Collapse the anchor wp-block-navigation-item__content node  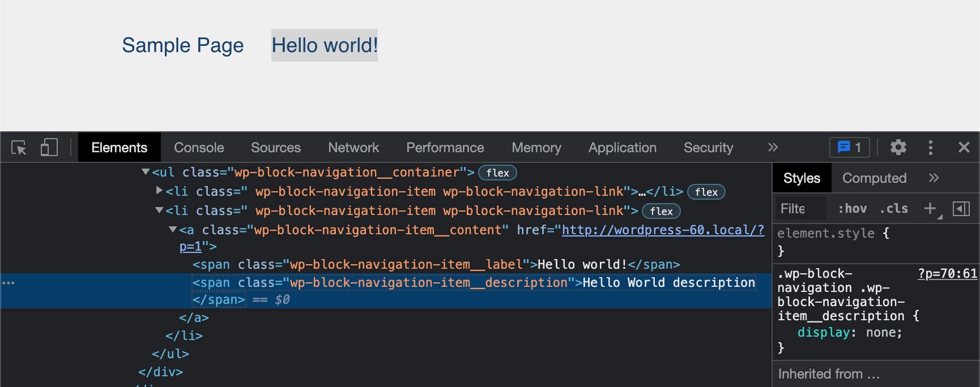pos(173,230)
